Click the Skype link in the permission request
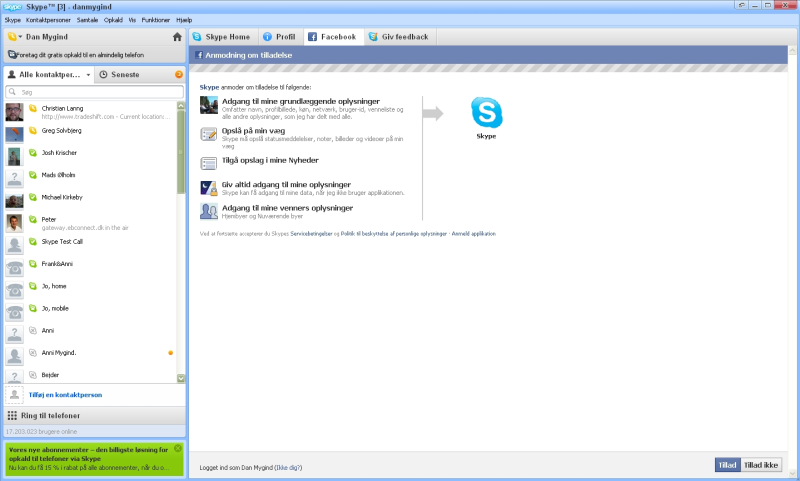Image resolution: width=800 pixels, height=481 pixels. [x=209, y=87]
